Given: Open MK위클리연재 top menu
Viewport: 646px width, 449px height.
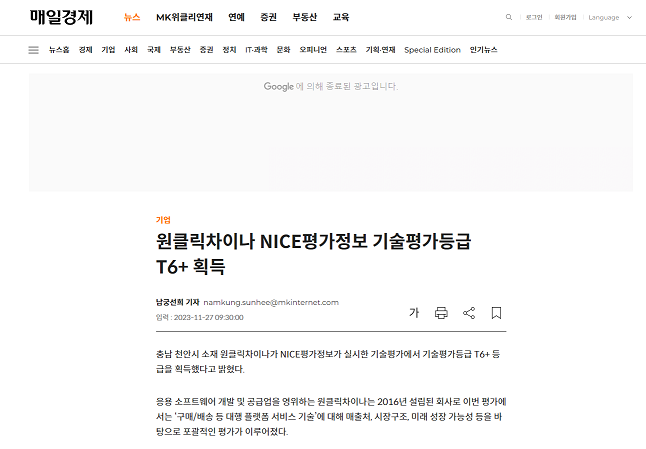Looking at the screenshot, I should [184, 17].
